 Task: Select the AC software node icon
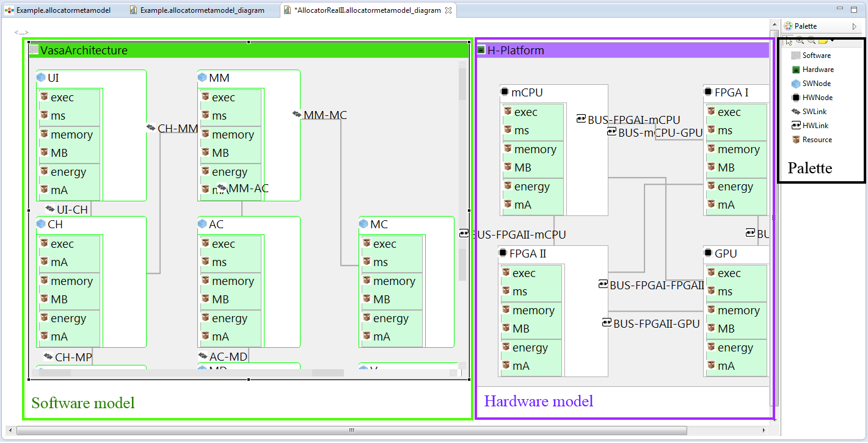click(x=202, y=224)
